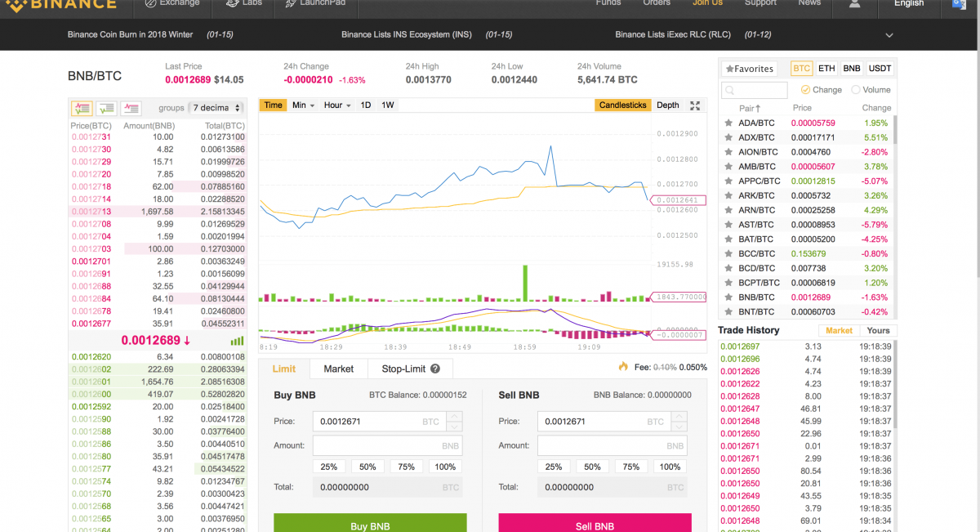Switch market list to ETH

tap(826, 69)
